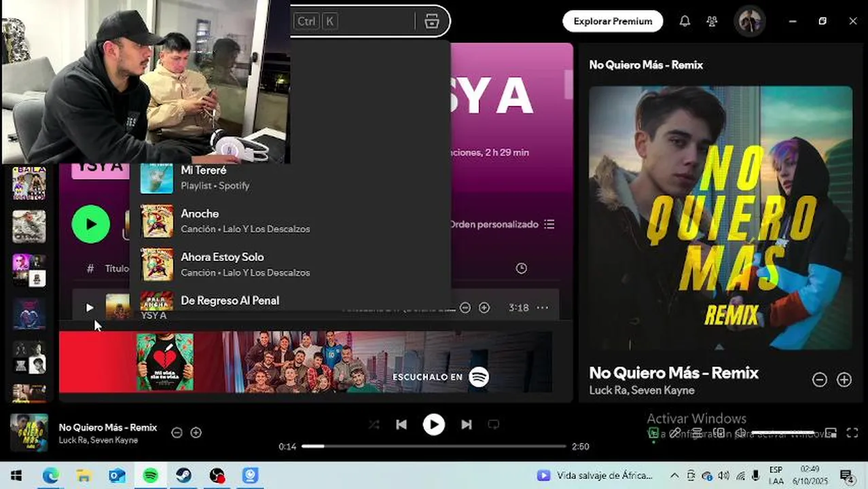Switch to full screen mode icon
Viewport: 868px width, 489px height.
[852, 433]
